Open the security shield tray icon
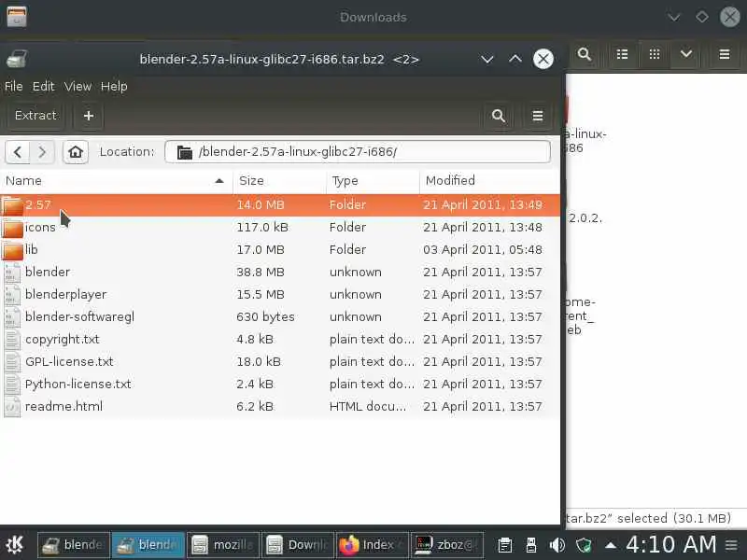Image resolution: width=747 pixels, height=560 pixels. click(584, 545)
